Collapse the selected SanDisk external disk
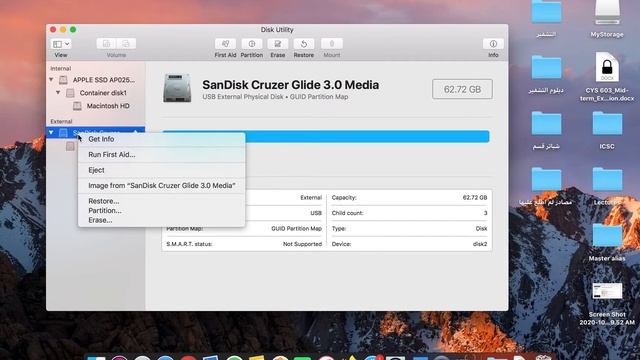Image resolution: width=640 pixels, height=360 pixels. tap(51, 132)
